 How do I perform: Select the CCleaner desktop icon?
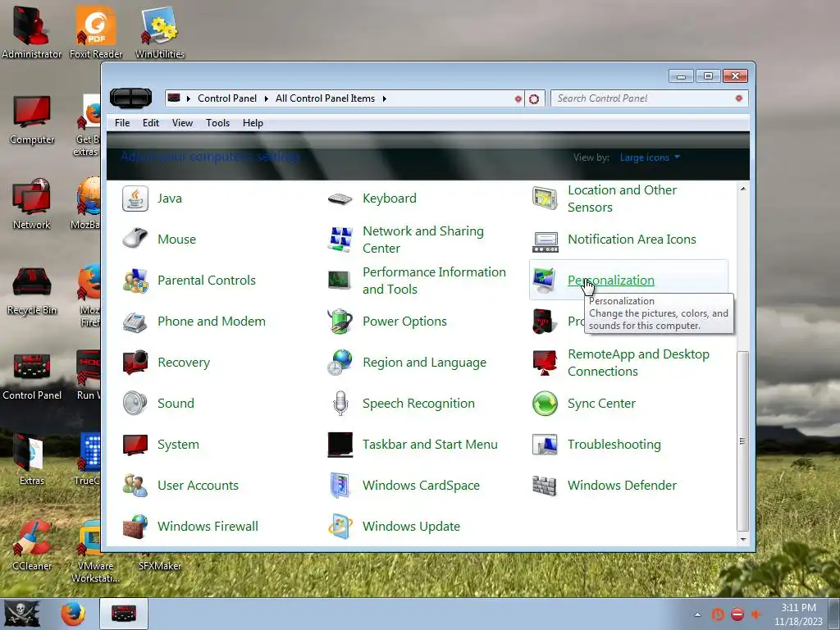coord(32,546)
